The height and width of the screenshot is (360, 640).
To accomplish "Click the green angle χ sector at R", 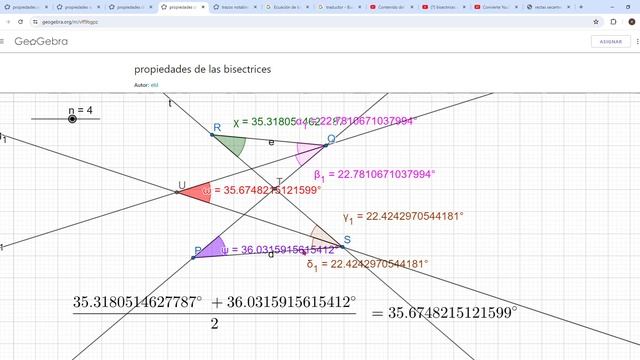I will click(x=233, y=144).
